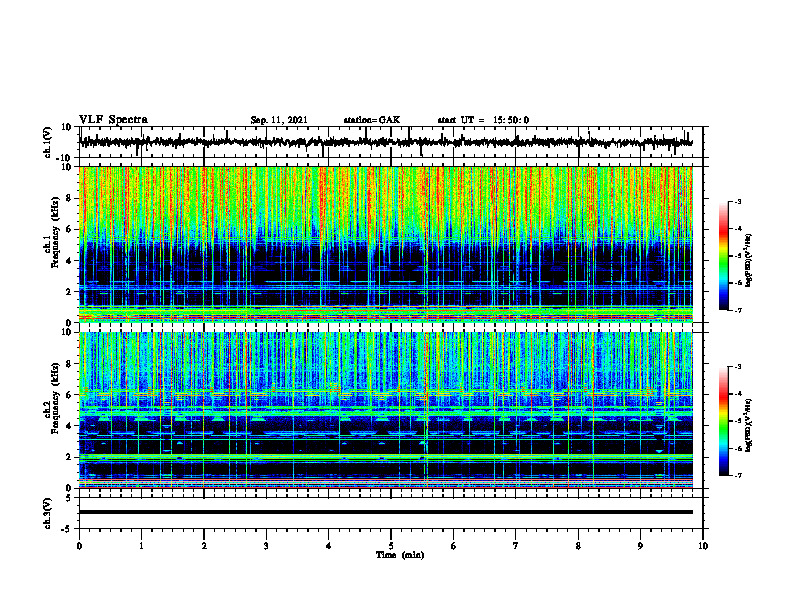Click the flat ch.3 voltage line
Image resolution: width=792 pixels, height=612 pixels.
pos(386,512)
